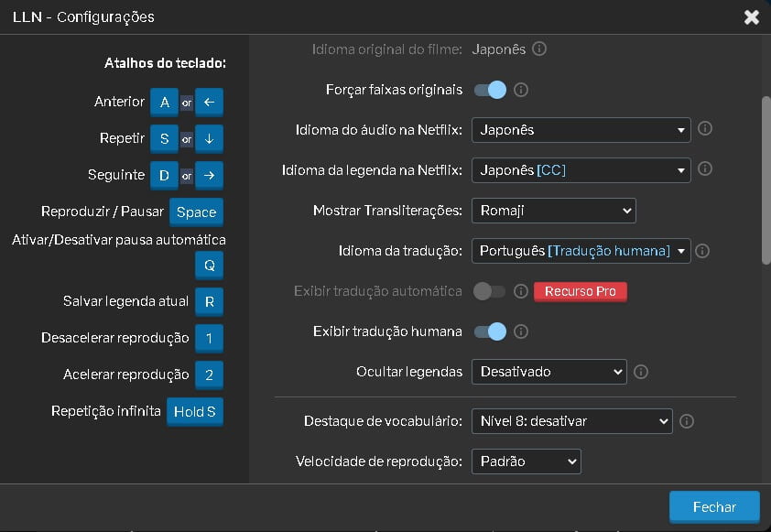Screen dimensions: 771x532
Task: Click info icon beside Forçar faixas originais
Action: coord(521,90)
